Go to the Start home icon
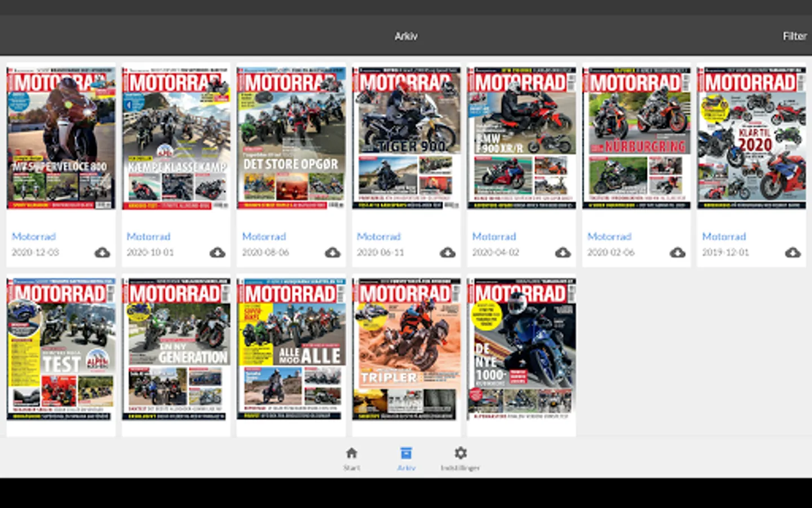Viewport: 812px width, 508px height. [x=351, y=453]
